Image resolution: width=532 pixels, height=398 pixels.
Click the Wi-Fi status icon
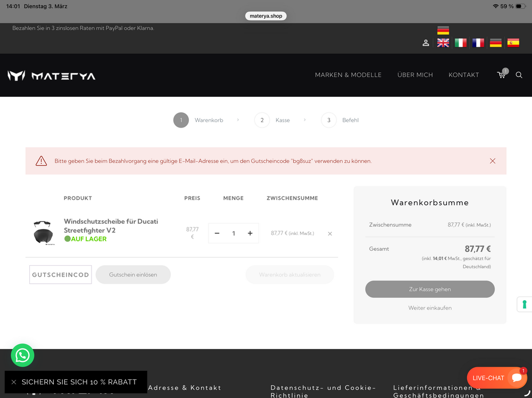[x=496, y=6]
